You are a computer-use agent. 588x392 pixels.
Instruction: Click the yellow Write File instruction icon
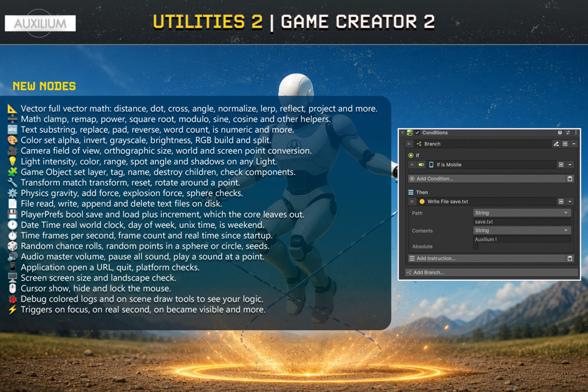pos(422,201)
